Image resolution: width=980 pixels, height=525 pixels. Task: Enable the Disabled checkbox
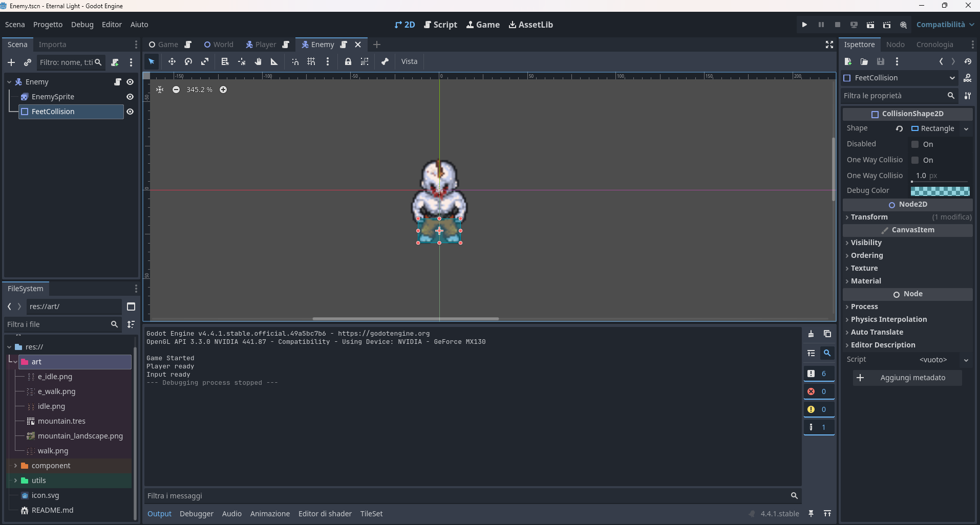[915, 144]
